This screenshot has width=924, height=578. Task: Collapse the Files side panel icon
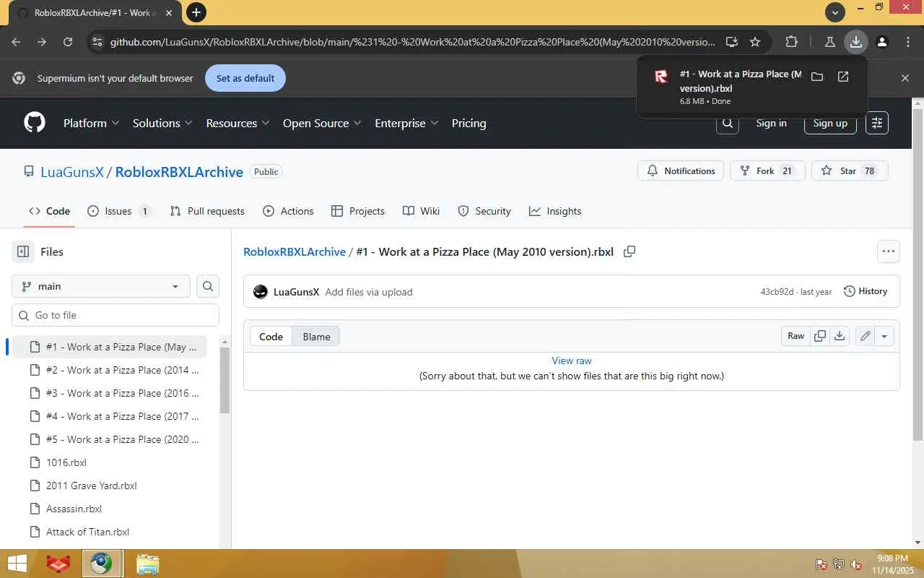pos(23,251)
